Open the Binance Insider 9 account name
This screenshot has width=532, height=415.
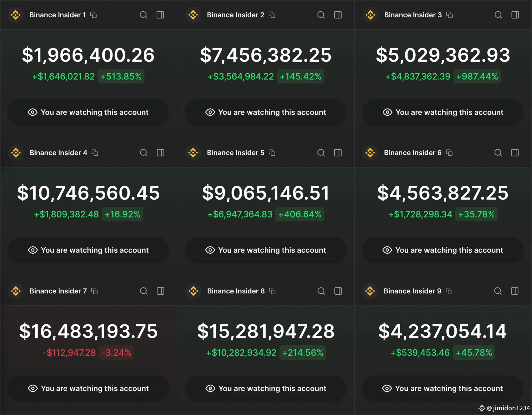[413, 291]
